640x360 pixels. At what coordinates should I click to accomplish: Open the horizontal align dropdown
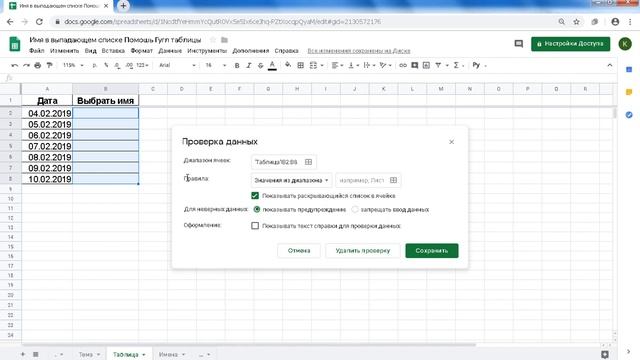[337, 65]
